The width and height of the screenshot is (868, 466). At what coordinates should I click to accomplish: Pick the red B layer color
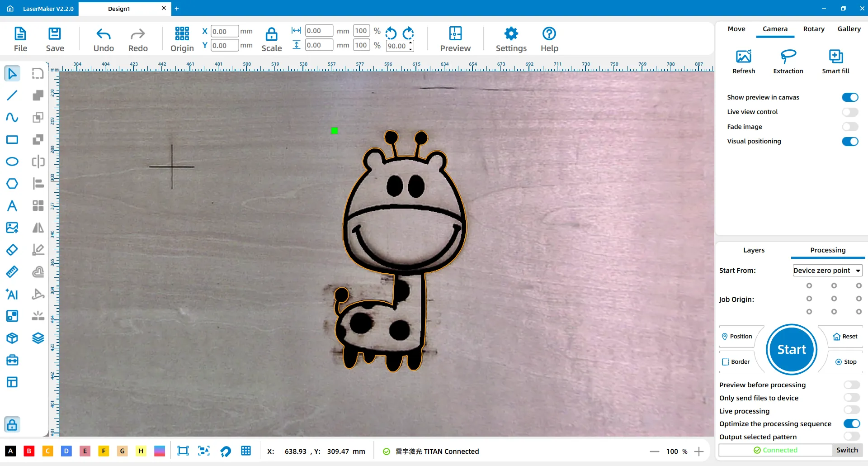pyautogui.click(x=29, y=451)
